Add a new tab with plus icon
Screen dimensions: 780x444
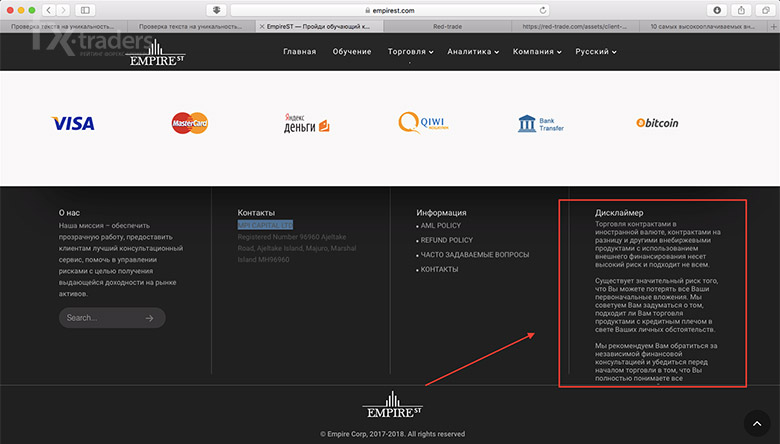(774, 26)
